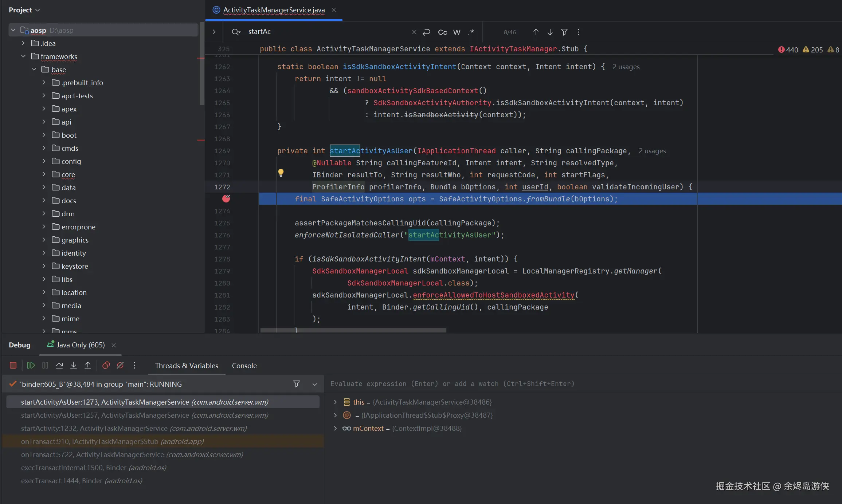
Task: Toggle Match Case search option
Action: pyautogui.click(x=442, y=32)
